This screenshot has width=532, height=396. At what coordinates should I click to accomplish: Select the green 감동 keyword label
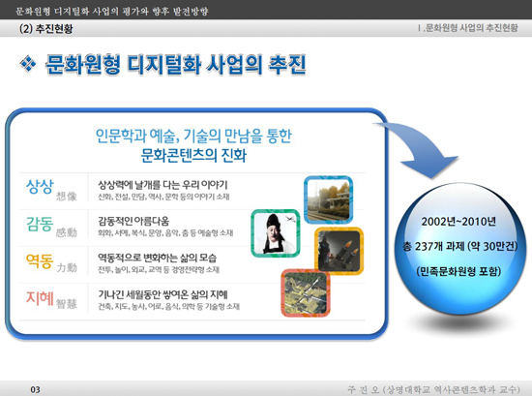click(40, 224)
